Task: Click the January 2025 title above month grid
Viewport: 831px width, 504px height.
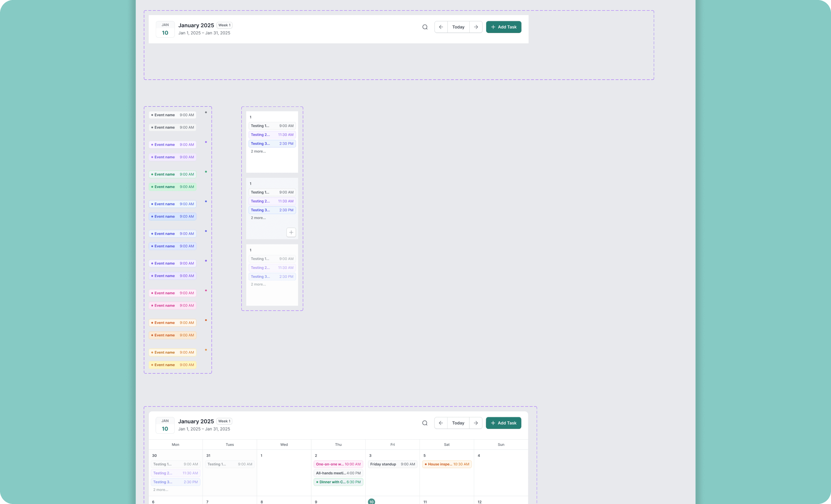Action: coord(196,421)
